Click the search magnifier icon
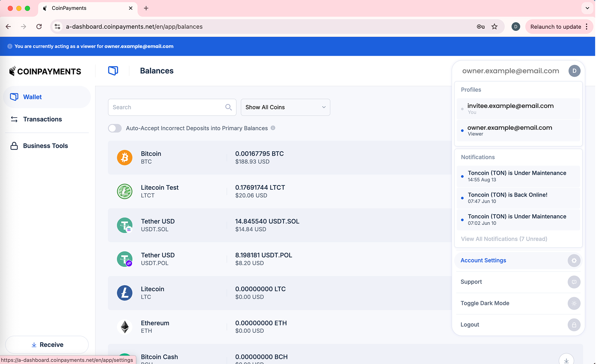 pos(229,107)
